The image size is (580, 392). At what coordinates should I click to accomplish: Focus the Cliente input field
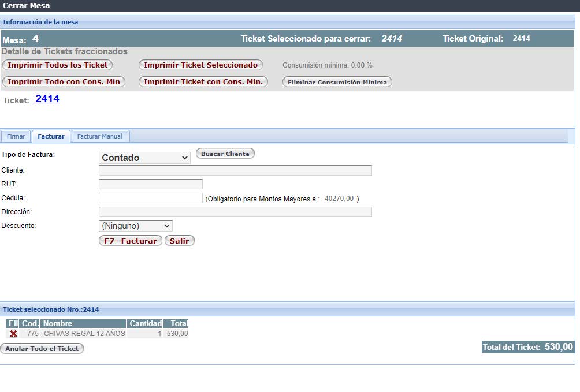pyautogui.click(x=235, y=170)
